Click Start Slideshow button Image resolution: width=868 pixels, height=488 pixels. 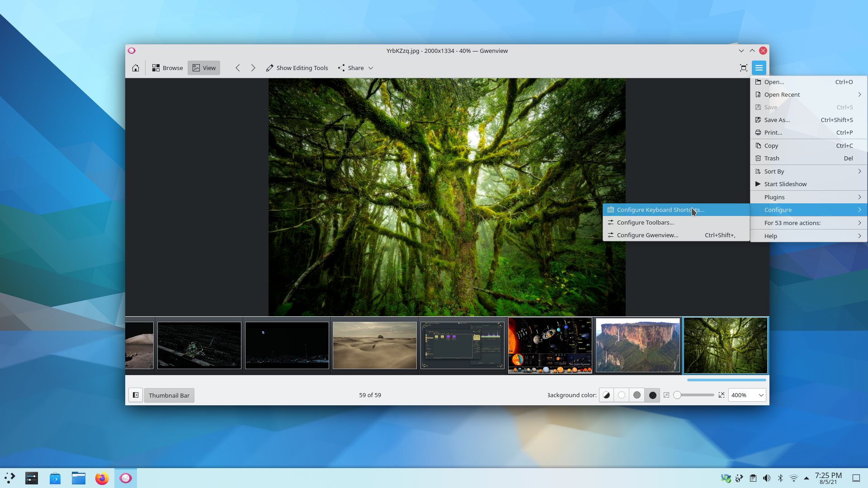pos(785,183)
